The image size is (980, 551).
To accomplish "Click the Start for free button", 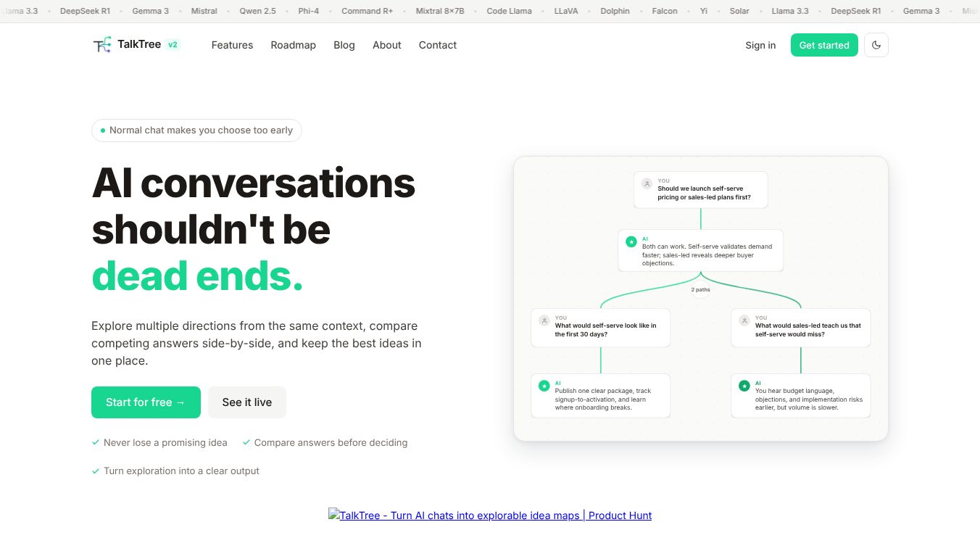I will pos(146,402).
